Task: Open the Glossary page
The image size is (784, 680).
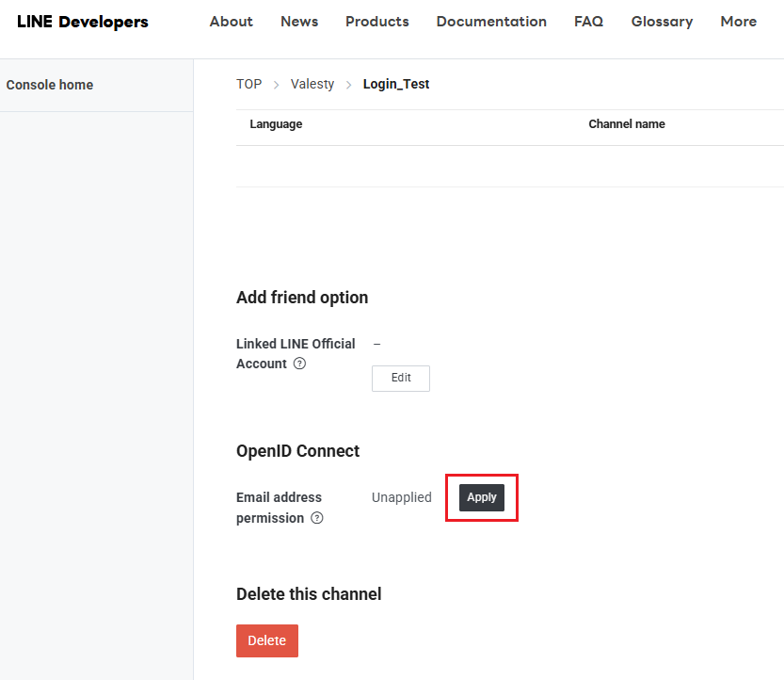Action: pos(662,22)
